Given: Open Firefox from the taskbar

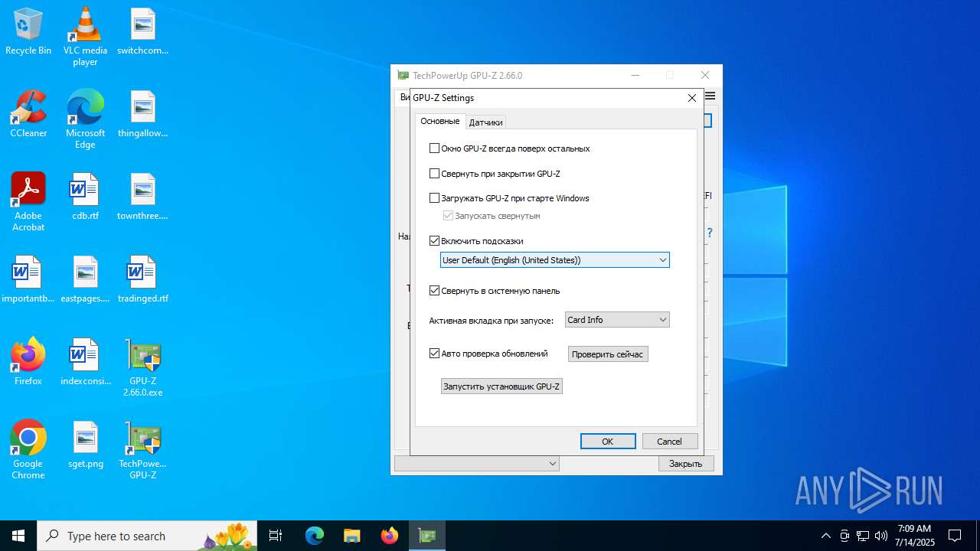Looking at the screenshot, I should point(389,536).
